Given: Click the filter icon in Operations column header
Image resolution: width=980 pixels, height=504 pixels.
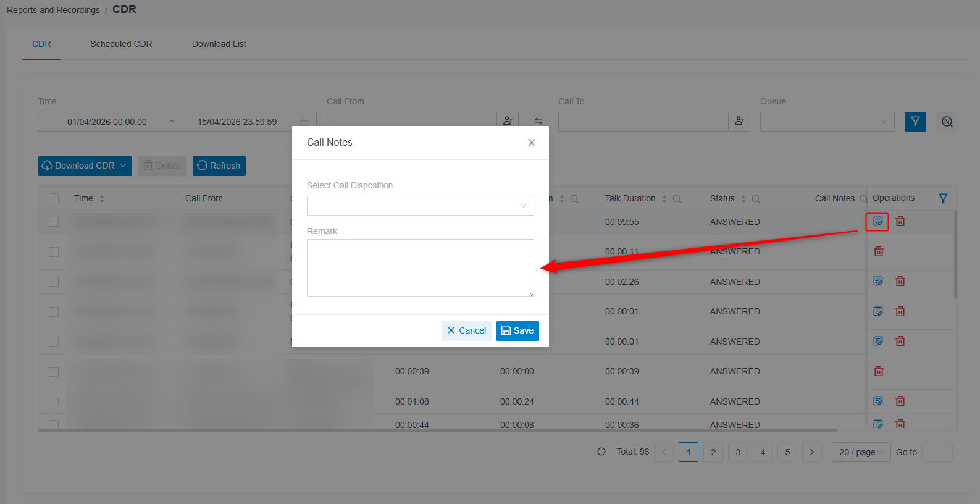Looking at the screenshot, I should tap(943, 198).
